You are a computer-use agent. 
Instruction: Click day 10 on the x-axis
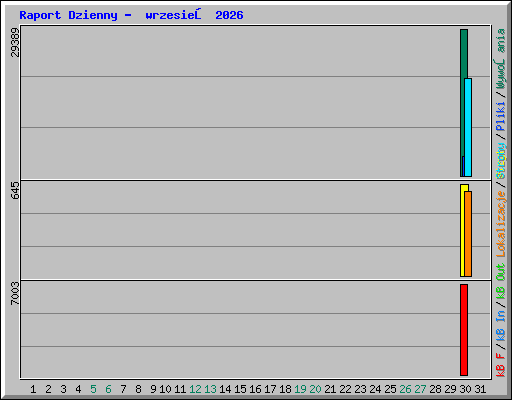pos(165,389)
